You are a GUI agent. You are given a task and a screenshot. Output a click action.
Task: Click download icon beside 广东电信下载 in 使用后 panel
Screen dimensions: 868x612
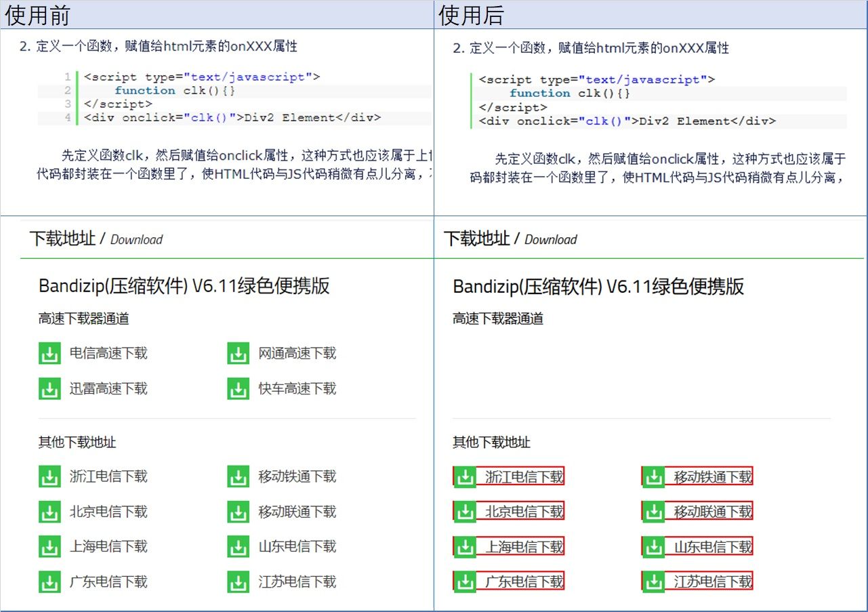pos(464,582)
